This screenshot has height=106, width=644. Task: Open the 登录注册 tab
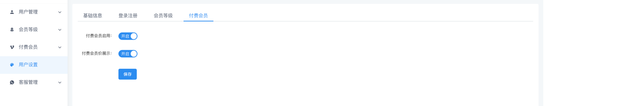tap(128, 15)
